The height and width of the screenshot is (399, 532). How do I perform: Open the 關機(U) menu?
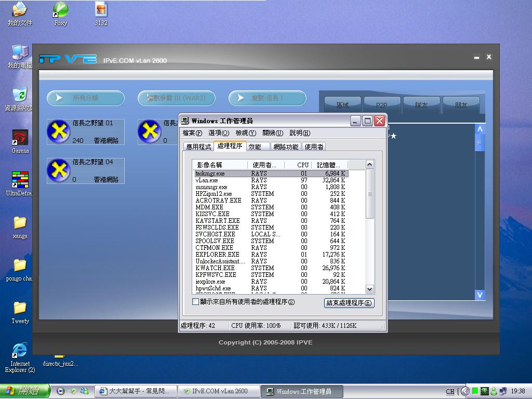[x=273, y=133]
